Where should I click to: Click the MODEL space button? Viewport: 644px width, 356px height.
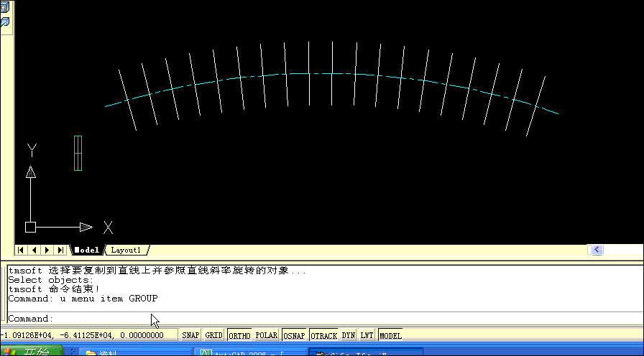coord(390,335)
